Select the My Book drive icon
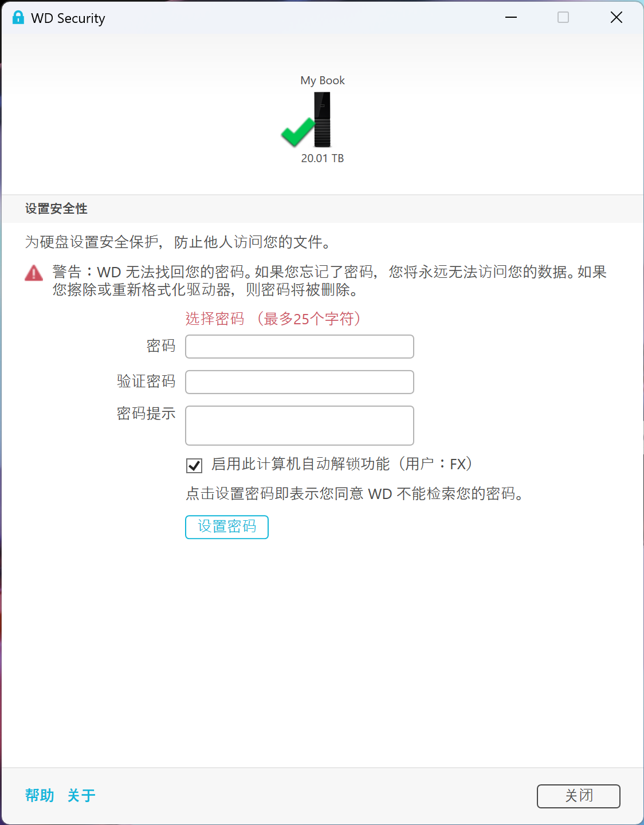Image resolution: width=644 pixels, height=825 pixels. 322,120
